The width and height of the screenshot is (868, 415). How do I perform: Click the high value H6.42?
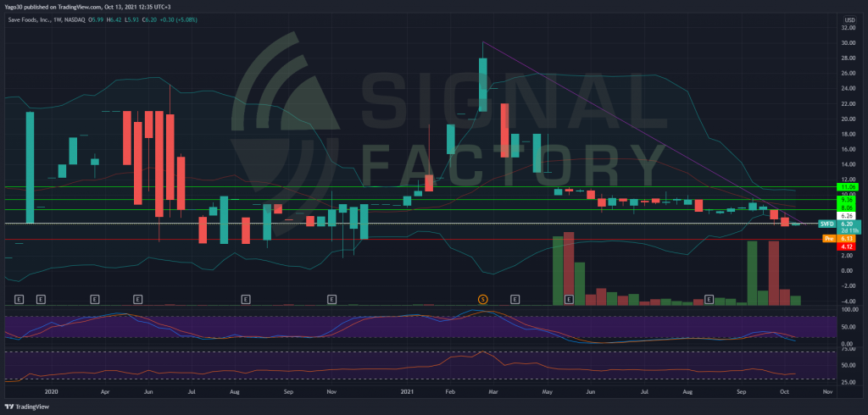point(114,20)
